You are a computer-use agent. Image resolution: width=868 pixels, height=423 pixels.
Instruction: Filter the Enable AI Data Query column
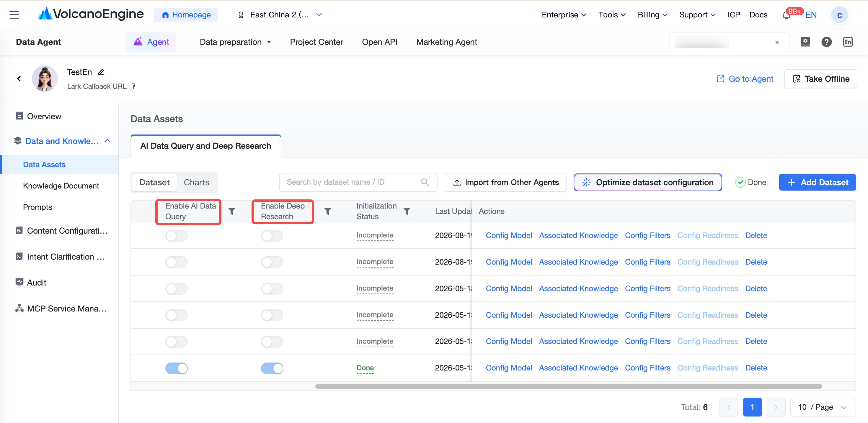click(x=232, y=211)
